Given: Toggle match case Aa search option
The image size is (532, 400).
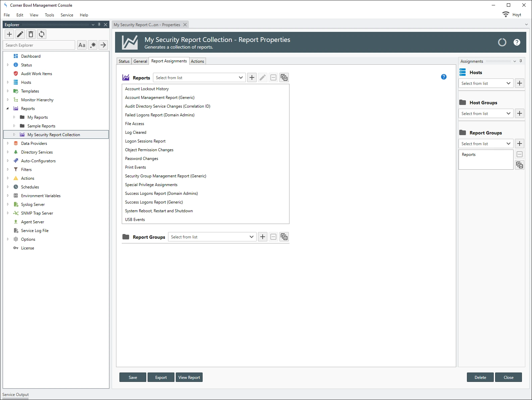Looking at the screenshot, I should click(x=82, y=45).
